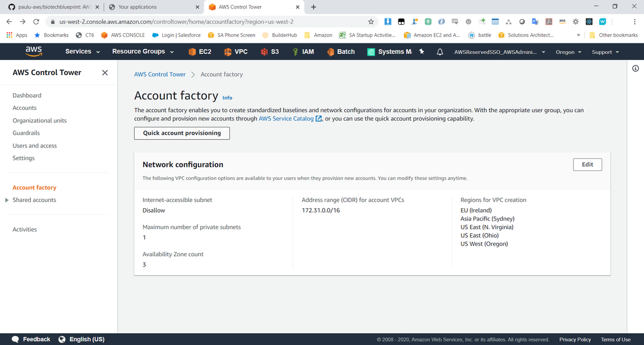Open the info panel icon on the right edge
This screenshot has height=345, width=644.
pyautogui.click(x=636, y=68)
